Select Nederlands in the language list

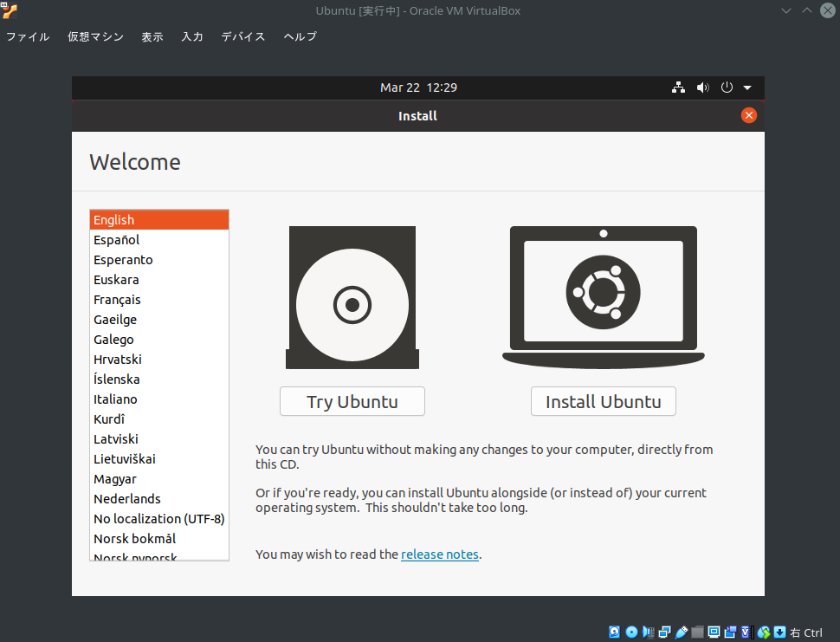[x=159, y=498]
